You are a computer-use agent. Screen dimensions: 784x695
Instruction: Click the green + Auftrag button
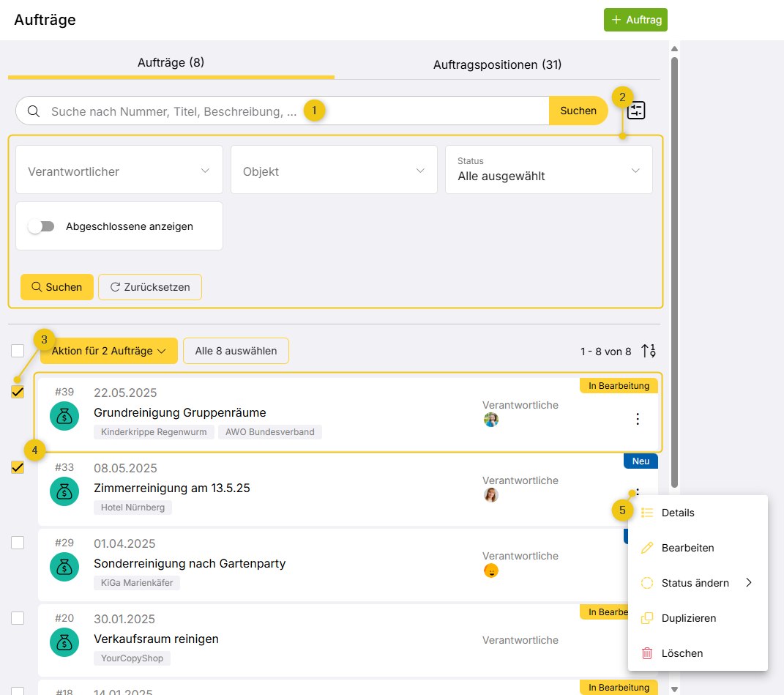pyautogui.click(x=635, y=20)
